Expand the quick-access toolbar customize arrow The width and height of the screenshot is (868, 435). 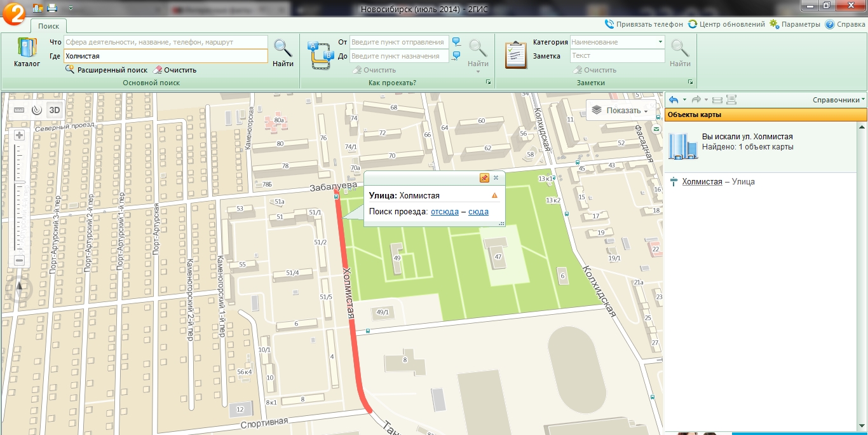pos(70,8)
